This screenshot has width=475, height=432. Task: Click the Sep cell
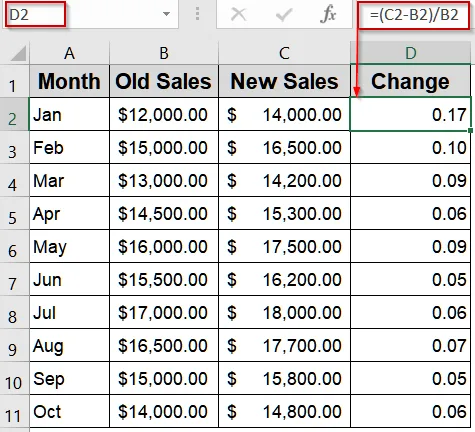click(x=69, y=378)
